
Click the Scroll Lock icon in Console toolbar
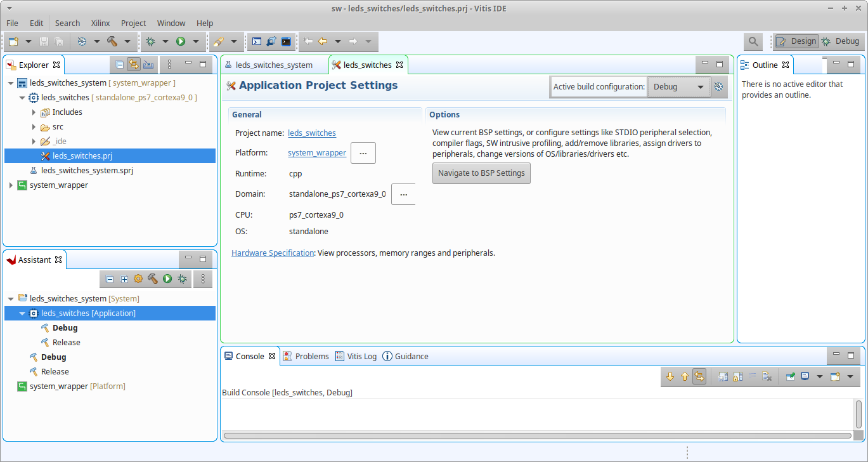[x=737, y=376]
